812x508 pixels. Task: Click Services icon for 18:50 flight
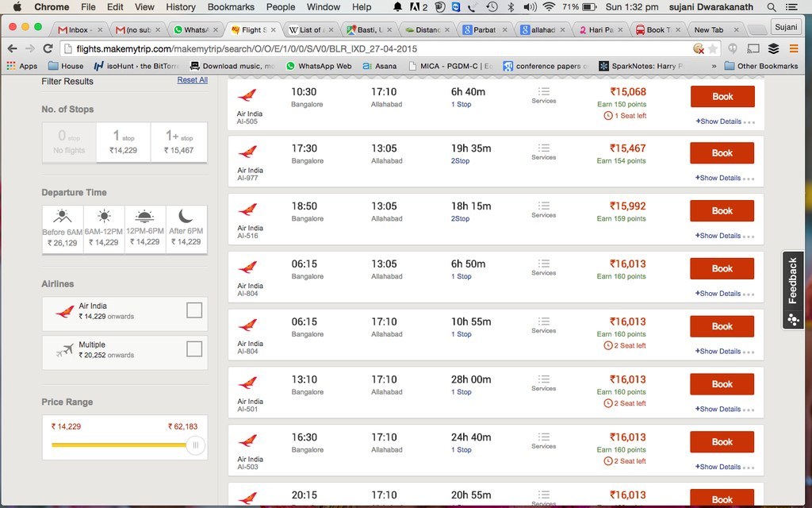pyautogui.click(x=544, y=206)
